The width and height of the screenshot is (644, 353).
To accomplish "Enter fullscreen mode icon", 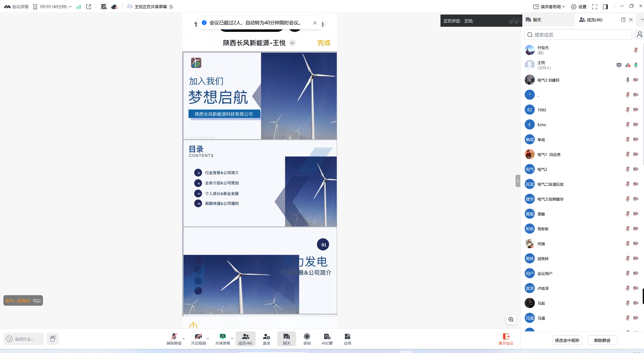I will (595, 7).
